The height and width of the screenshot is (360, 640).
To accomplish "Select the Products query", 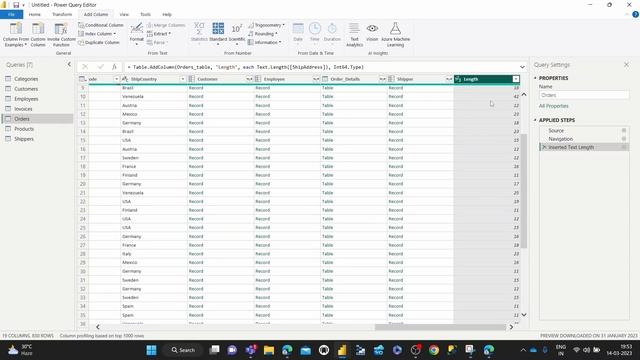I will tap(24, 129).
